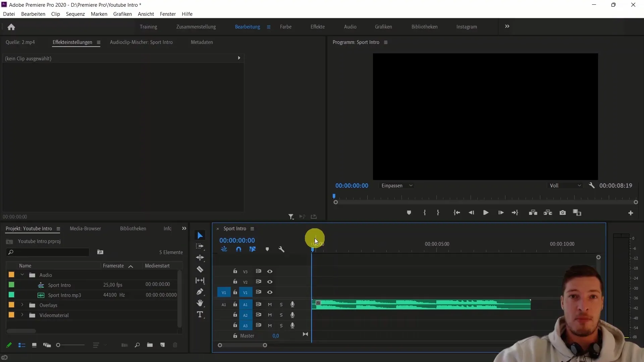The width and height of the screenshot is (644, 362).
Task: Solo audio track A2
Action: coord(281,315)
